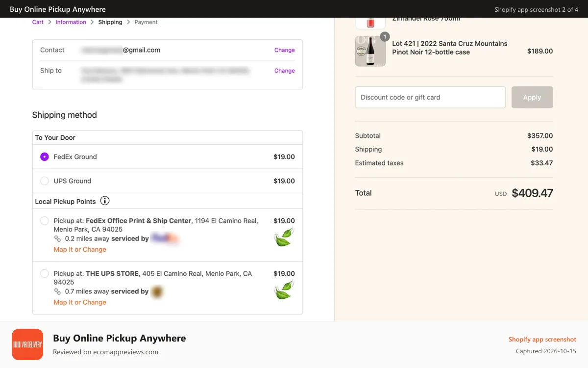Focus the Discount code or gift card field
The height and width of the screenshot is (368, 588).
430,97
